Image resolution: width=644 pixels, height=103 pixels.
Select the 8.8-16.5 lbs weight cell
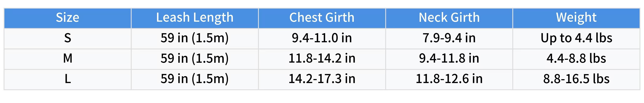[x=576, y=79]
